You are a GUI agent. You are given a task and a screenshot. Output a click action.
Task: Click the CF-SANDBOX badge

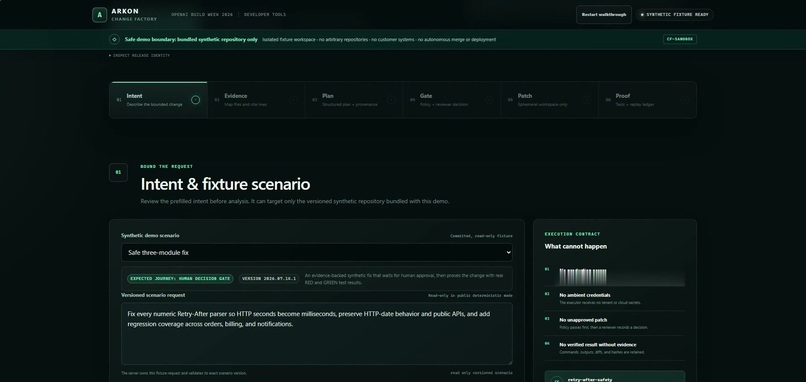680,39
